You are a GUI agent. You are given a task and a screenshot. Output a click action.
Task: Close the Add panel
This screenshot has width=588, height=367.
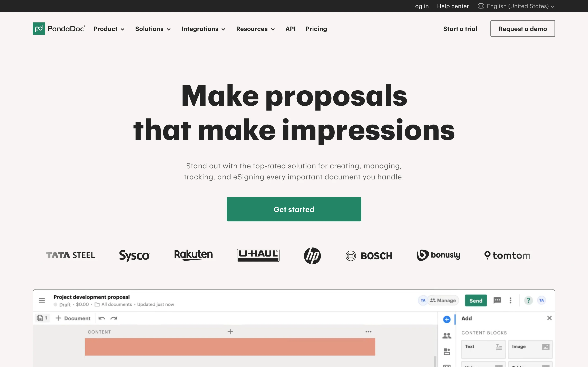click(x=549, y=318)
